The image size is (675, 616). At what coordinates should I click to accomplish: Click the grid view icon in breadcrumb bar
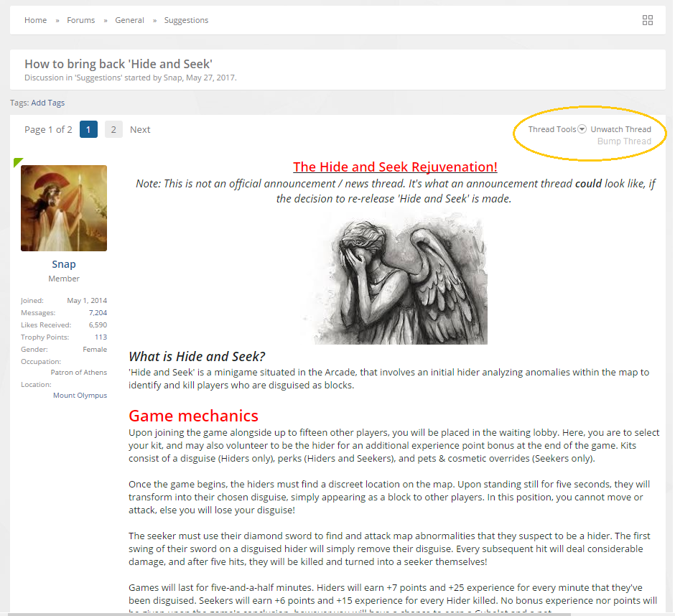pos(648,20)
